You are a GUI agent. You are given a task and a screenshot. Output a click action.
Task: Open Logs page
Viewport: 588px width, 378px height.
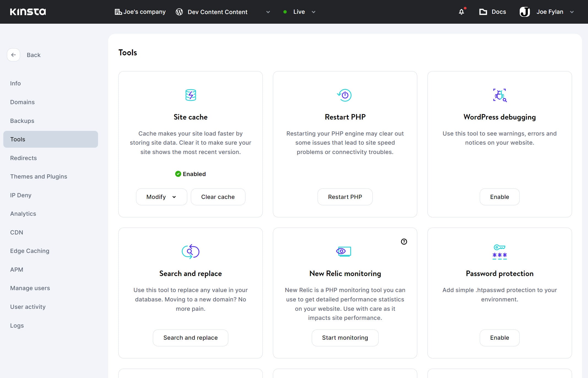coord(17,325)
